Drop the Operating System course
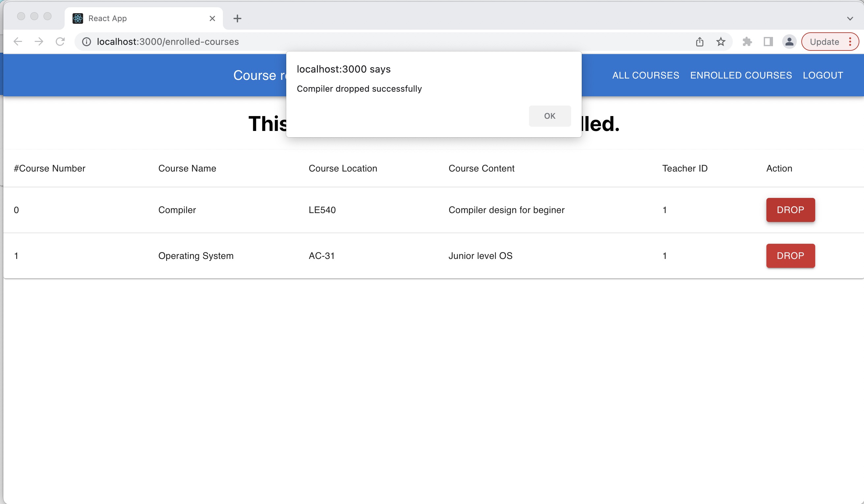The width and height of the screenshot is (864, 504). [790, 256]
